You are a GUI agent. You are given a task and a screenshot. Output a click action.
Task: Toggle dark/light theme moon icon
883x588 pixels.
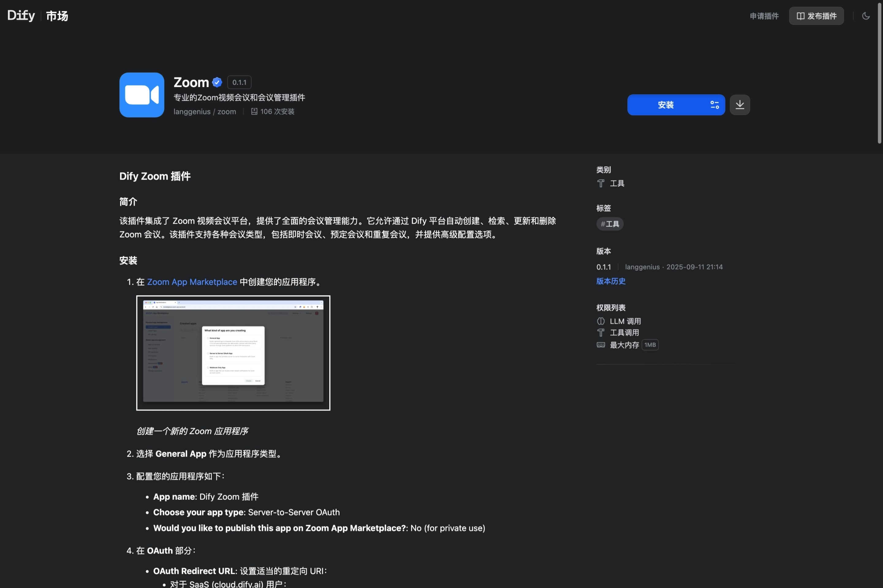866,16
